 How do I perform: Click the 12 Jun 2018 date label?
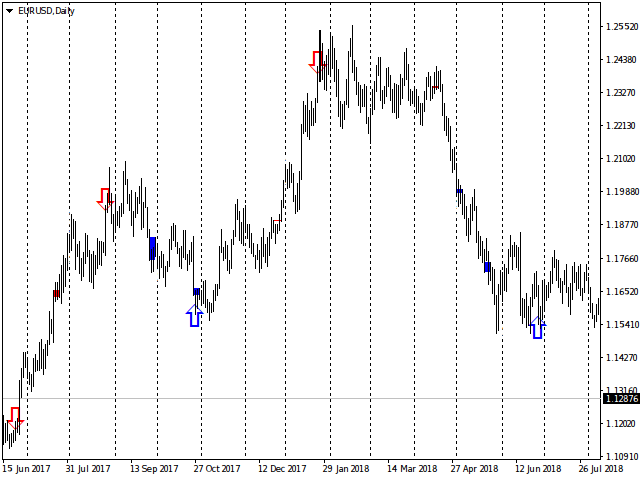538,469
